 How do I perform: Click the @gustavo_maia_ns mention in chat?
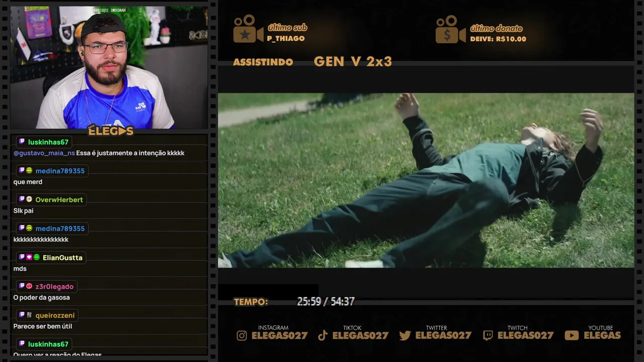[44, 153]
